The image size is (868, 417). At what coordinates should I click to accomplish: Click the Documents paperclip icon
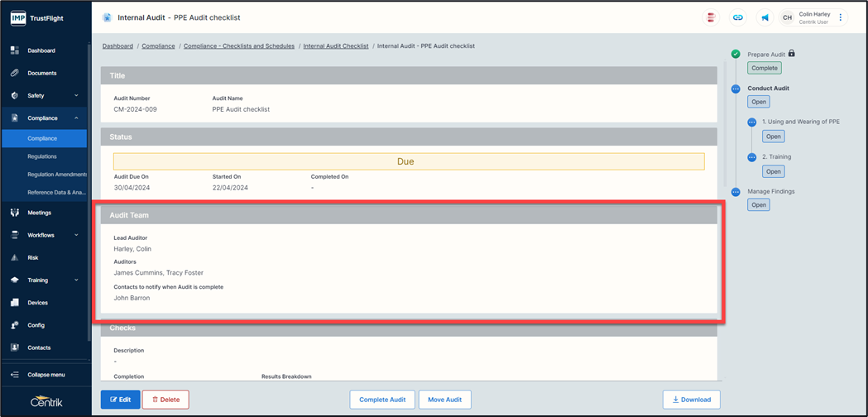[x=15, y=73]
